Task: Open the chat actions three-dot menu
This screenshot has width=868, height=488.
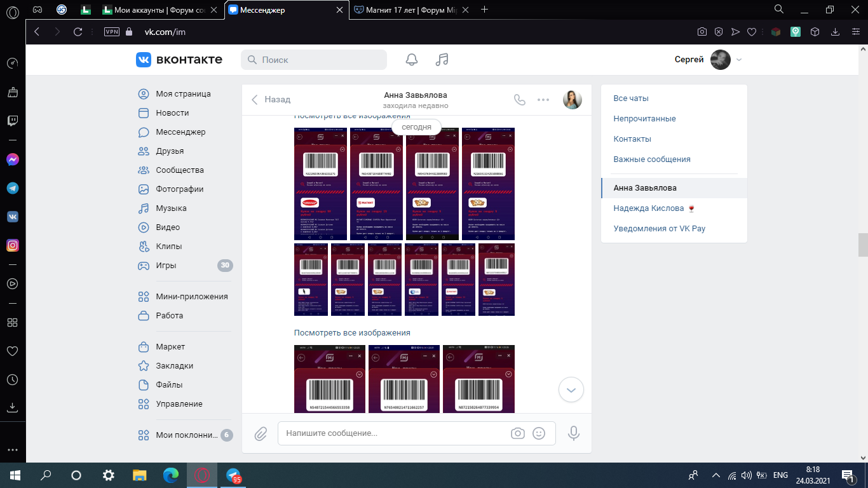Action: [x=543, y=99]
